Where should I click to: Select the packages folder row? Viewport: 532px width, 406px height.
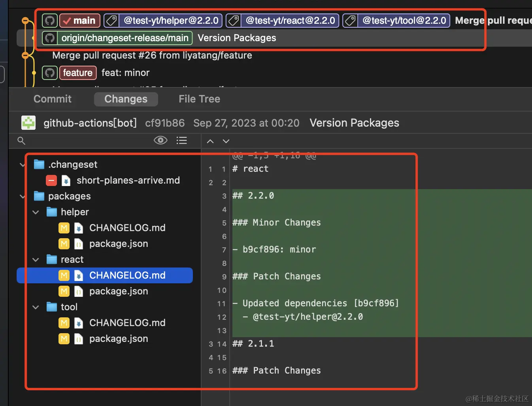(x=105, y=196)
